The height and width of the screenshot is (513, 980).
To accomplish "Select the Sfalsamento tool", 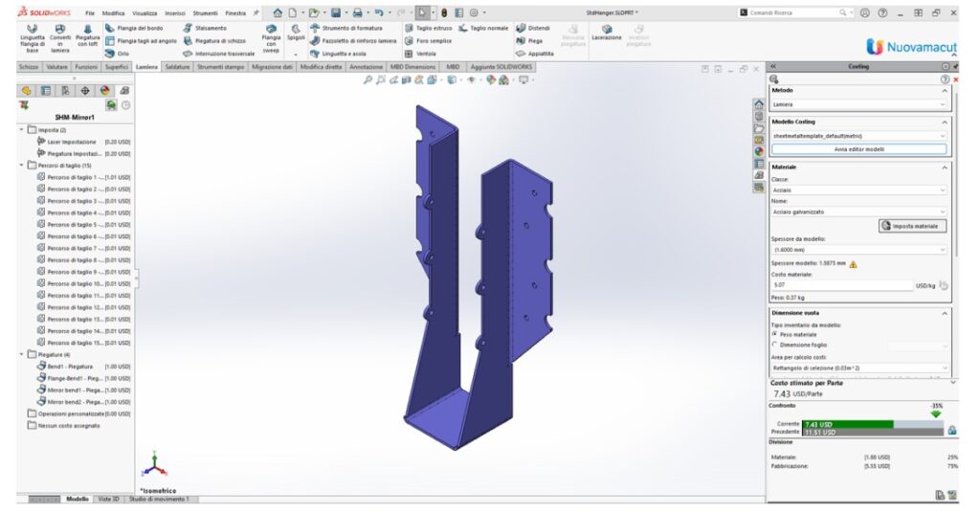I will point(205,28).
